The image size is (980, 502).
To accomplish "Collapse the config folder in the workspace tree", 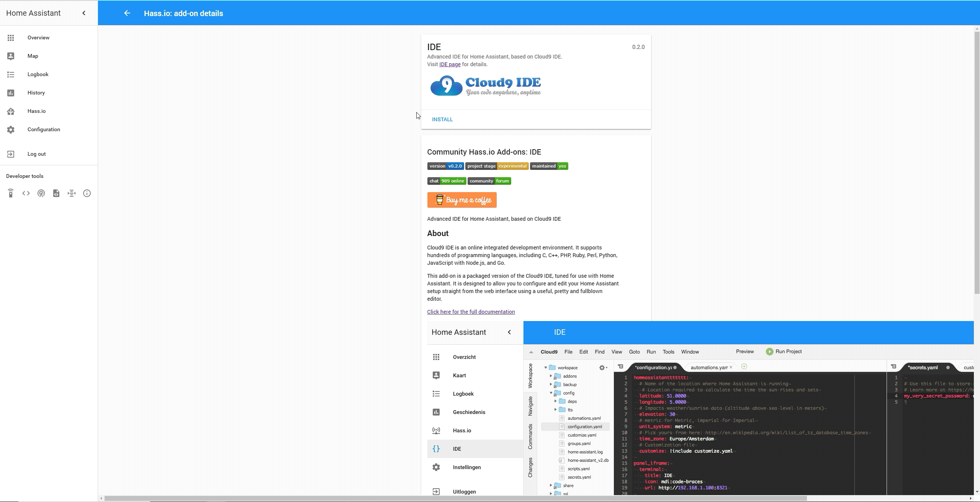I will pyautogui.click(x=551, y=393).
